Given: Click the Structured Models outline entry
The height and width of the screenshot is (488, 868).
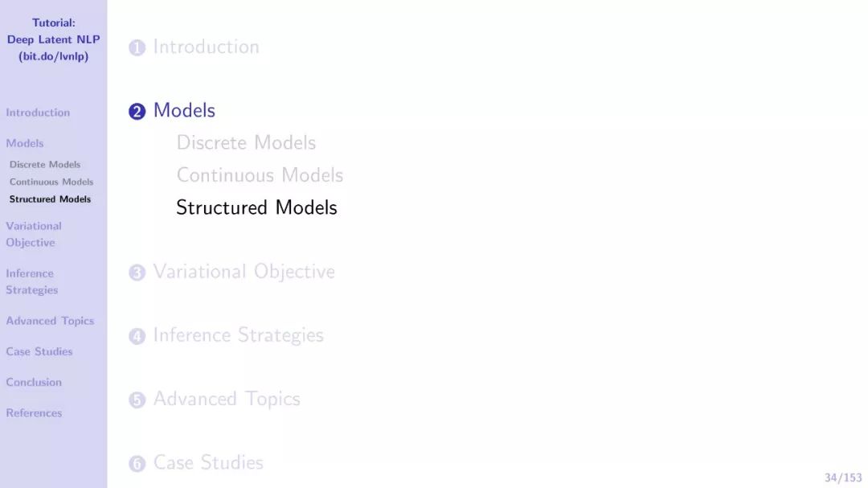Looking at the screenshot, I should (x=256, y=207).
